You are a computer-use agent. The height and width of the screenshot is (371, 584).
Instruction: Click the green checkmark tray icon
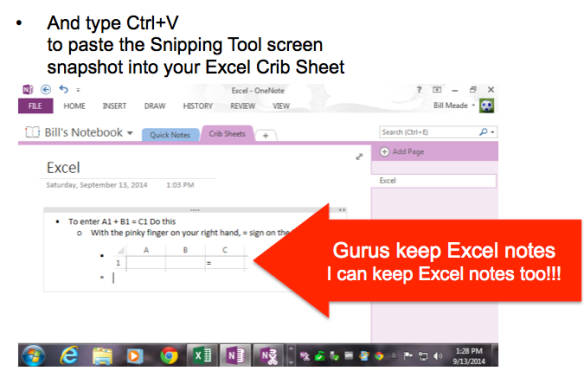click(x=320, y=356)
